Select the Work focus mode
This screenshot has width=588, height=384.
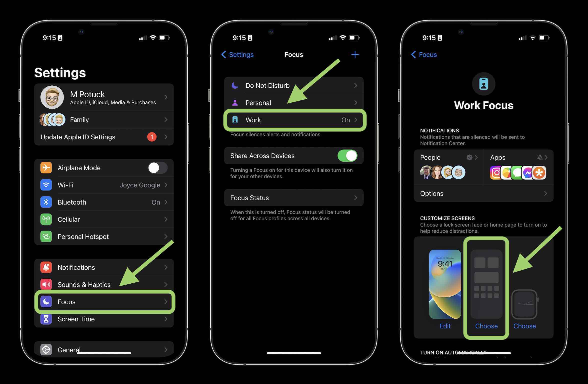pos(294,120)
